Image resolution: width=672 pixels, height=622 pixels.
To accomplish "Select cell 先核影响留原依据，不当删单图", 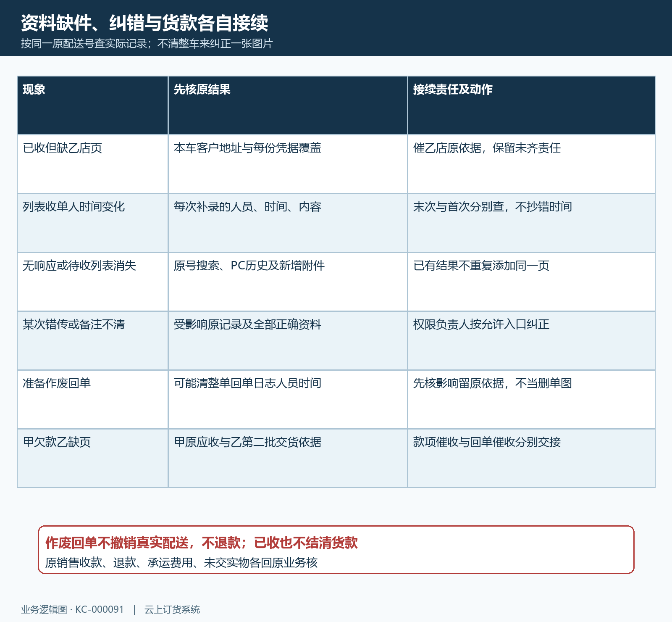I will pyautogui.click(x=531, y=400).
